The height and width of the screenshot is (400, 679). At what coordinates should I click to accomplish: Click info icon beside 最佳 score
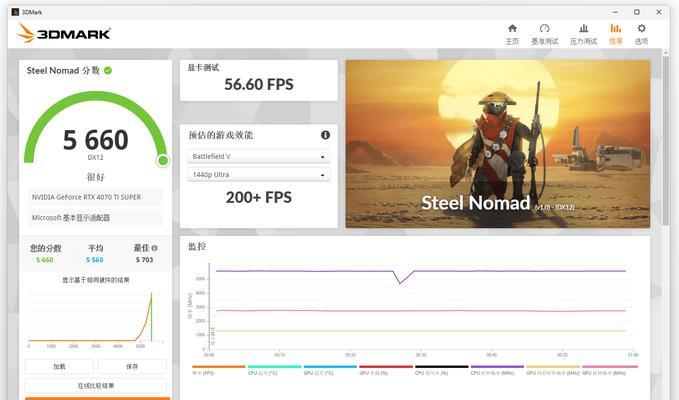(155, 248)
